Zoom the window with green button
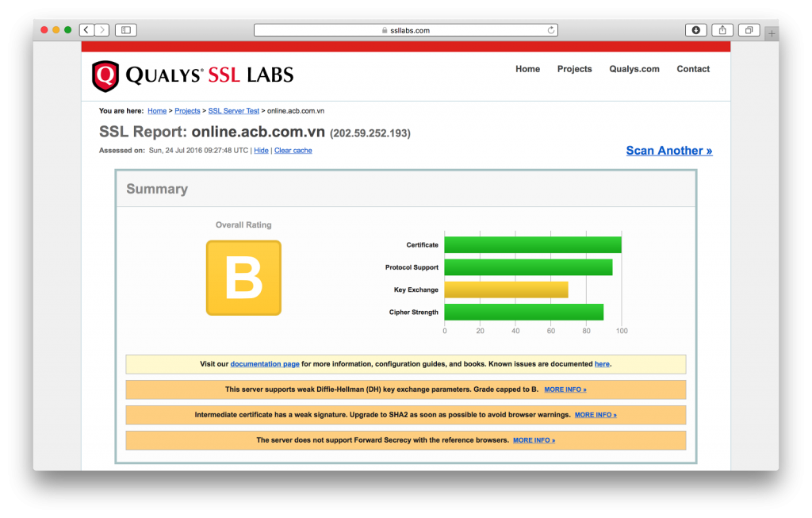The width and height of the screenshot is (812, 518). [x=68, y=30]
